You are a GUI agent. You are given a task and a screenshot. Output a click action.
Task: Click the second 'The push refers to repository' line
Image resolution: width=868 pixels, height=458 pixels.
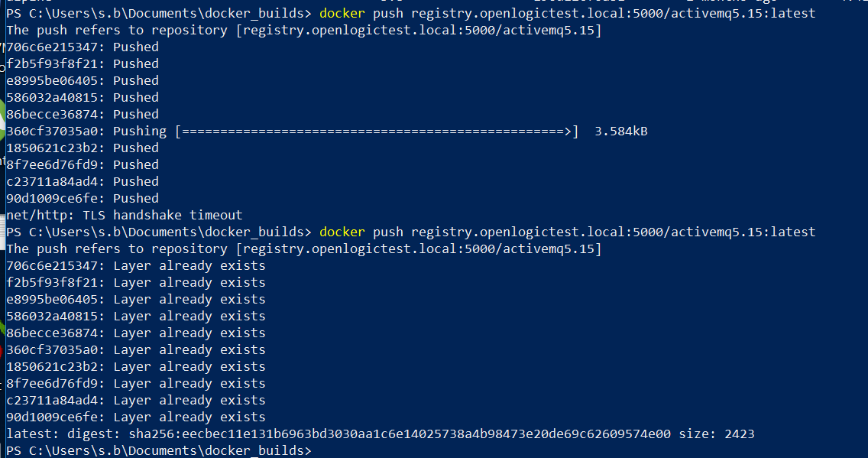click(x=304, y=248)
